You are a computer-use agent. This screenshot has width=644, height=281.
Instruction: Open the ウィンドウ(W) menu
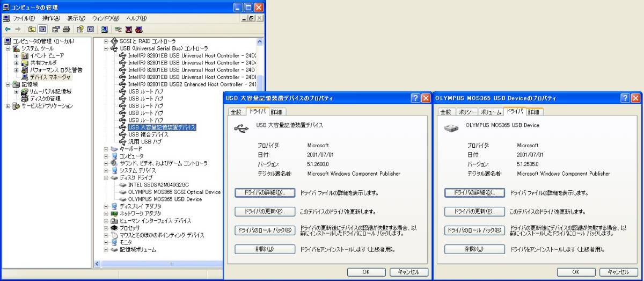click(x=106, y=18)
